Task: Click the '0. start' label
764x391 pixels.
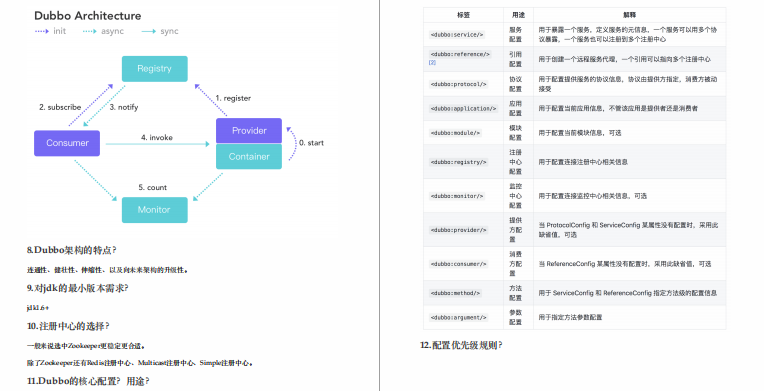Action: click(x=311, y=143)
